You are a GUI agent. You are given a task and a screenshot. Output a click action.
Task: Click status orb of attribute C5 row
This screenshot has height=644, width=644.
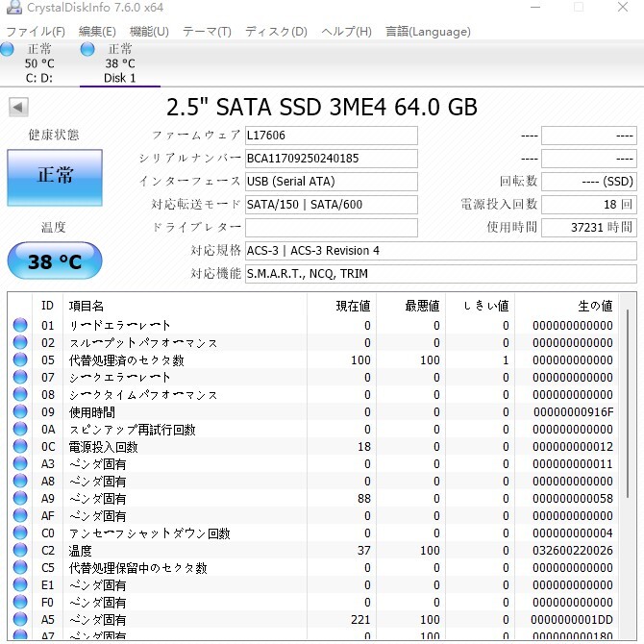20,567
